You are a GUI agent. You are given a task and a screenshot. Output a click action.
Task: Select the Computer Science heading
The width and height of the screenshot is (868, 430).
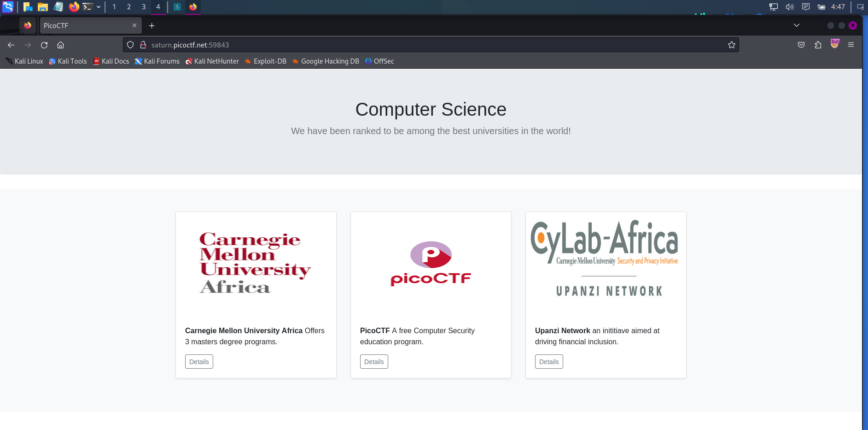click(431, 109)
